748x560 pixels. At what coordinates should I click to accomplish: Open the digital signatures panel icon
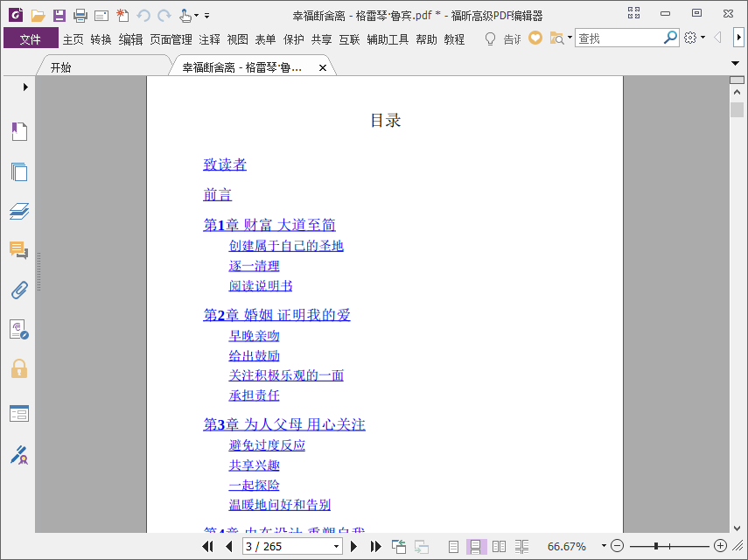[x=19, y=330]
